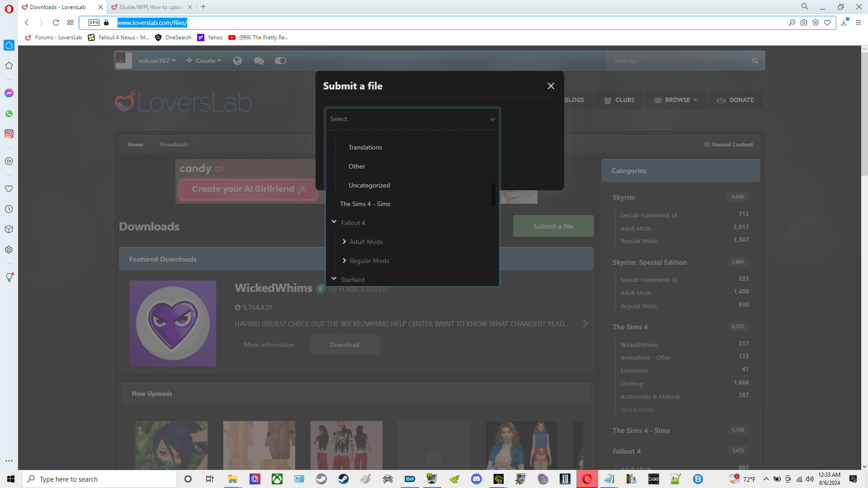Go back to previous page
Viewport: 868px width, 488px height.
[x=27, y=23]
